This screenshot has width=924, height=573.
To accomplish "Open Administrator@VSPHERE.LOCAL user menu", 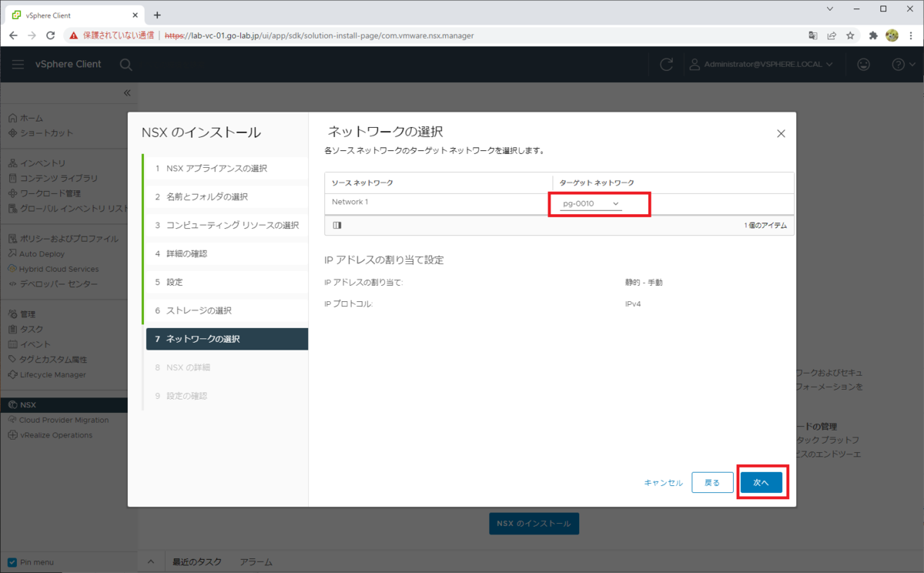I will (762, 65).
